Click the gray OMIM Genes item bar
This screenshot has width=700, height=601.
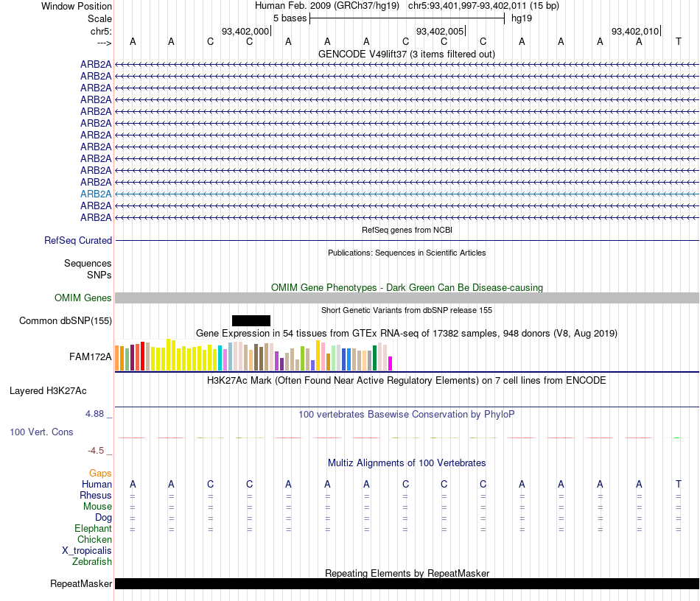(x=407, y=298)
